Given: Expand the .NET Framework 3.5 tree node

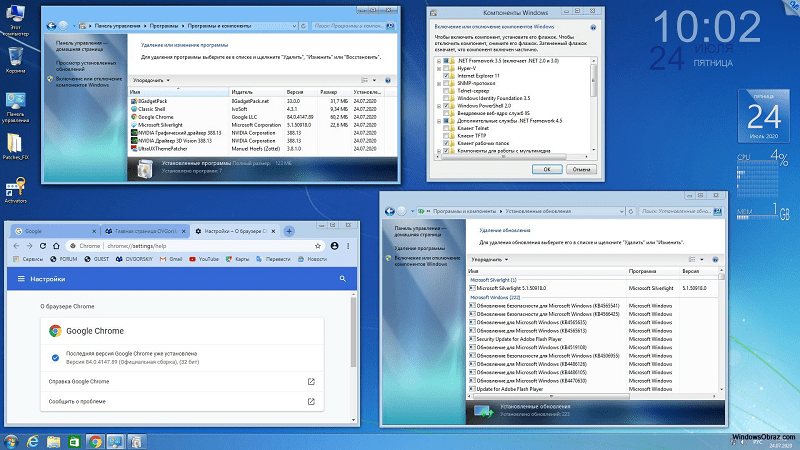Looking at the screenshot, I should click(440, 61).
